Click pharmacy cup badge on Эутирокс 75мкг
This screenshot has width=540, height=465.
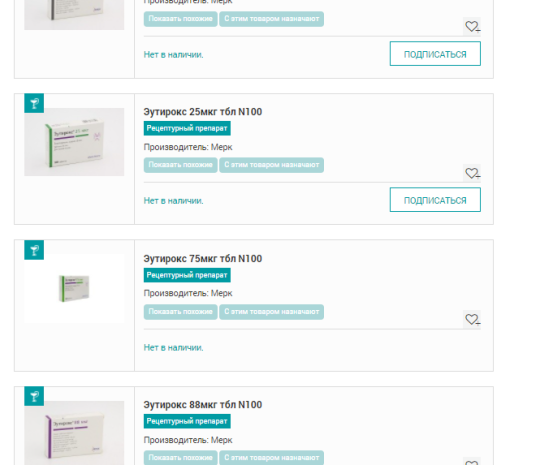click(34, 250)
